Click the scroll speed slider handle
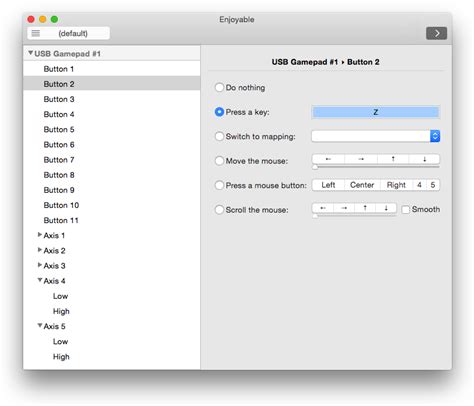474x406 pixels. 315,216
